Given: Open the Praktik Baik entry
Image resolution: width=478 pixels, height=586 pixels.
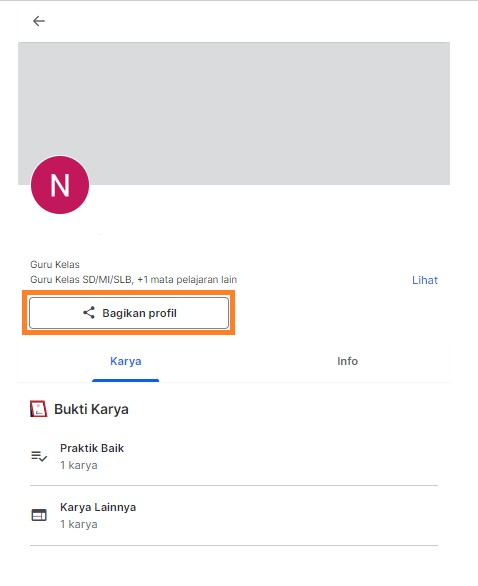Looking at the screenshot, I should (234, 456).
